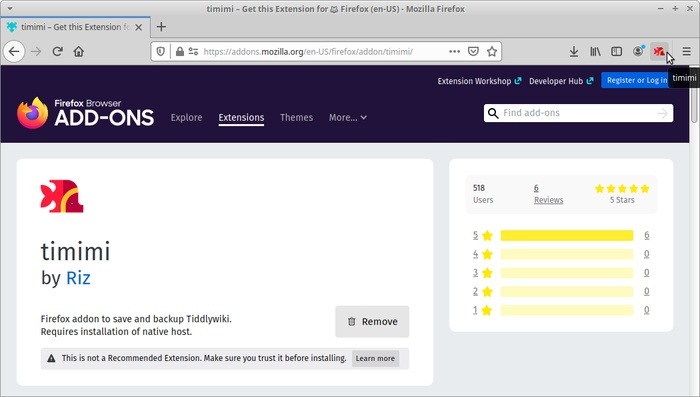
Task: Click the "518" users count
Action: [x=479, y=188]
